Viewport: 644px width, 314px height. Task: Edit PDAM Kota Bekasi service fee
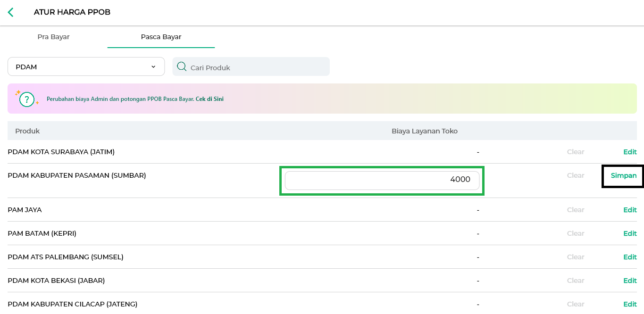point(630,281)
